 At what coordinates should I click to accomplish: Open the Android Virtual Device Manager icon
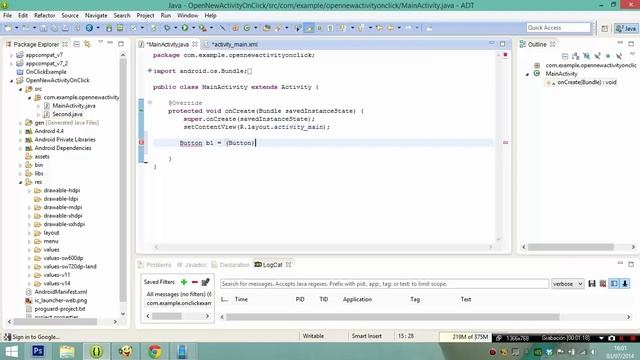click(x=120, y=28)
